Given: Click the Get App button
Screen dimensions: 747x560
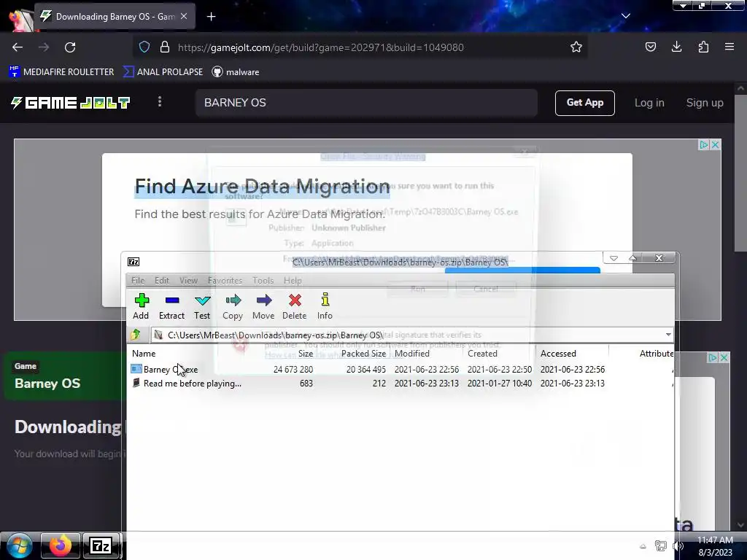Looking at the screenshot, I should tap(584, 103).
